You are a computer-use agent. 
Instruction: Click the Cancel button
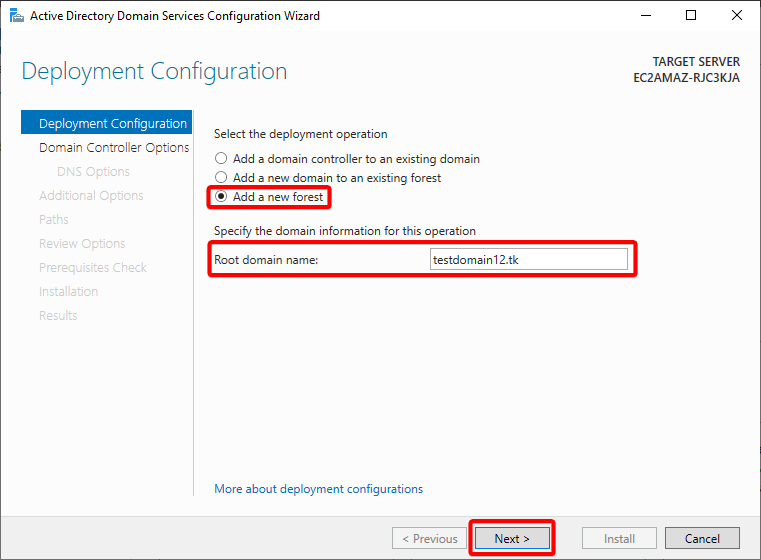click(x=702, y=538)
